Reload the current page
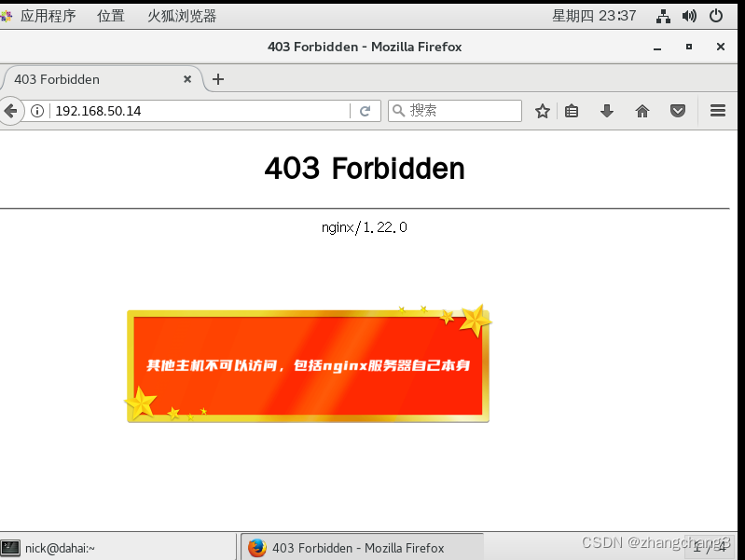 click(365, 111)
